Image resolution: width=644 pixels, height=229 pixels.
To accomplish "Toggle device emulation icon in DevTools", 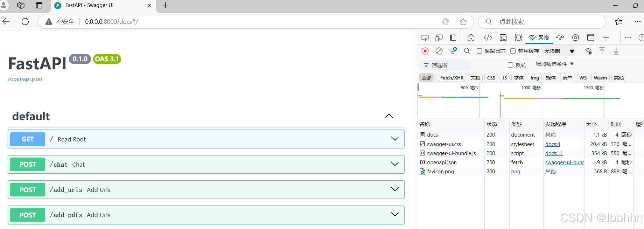I will 439,38.
